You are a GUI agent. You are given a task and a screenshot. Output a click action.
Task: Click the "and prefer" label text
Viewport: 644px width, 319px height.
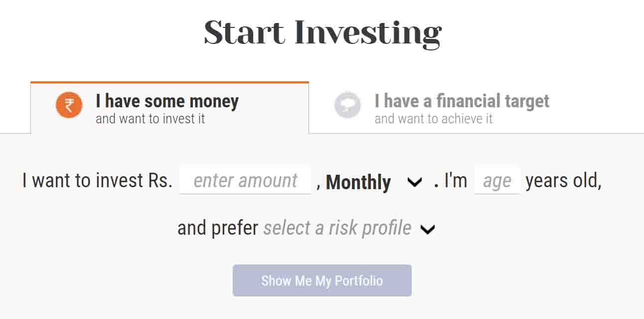(218, 228)
